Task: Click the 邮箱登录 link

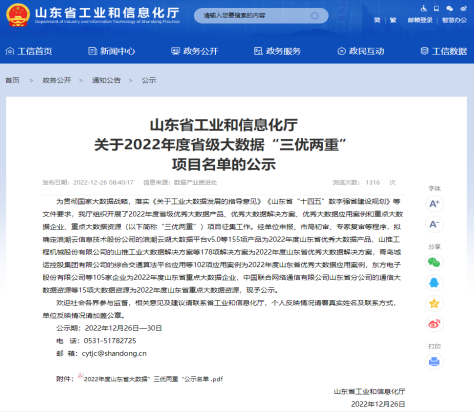Action: coord(420,20)
